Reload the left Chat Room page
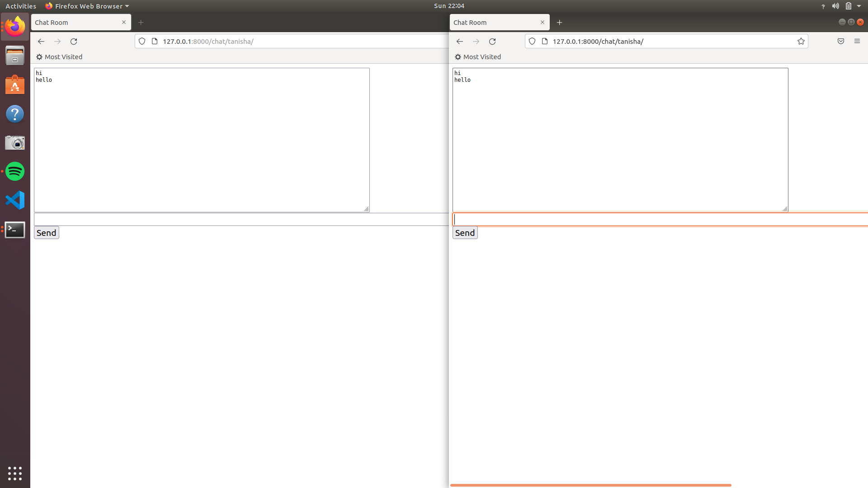Image resolution: width=868 pixels, height=488 pixels. tap(73, 41)
